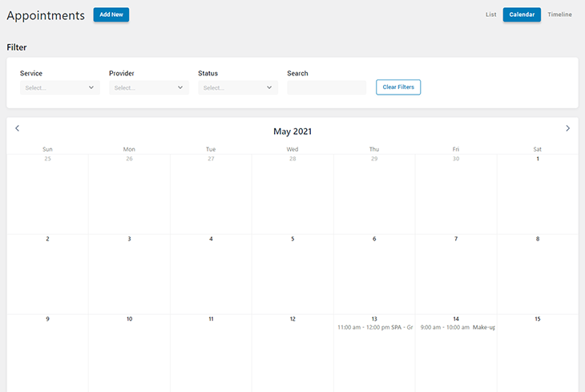Click the May 2021 title
Viewport: 585px width, 392px height.
292,131
